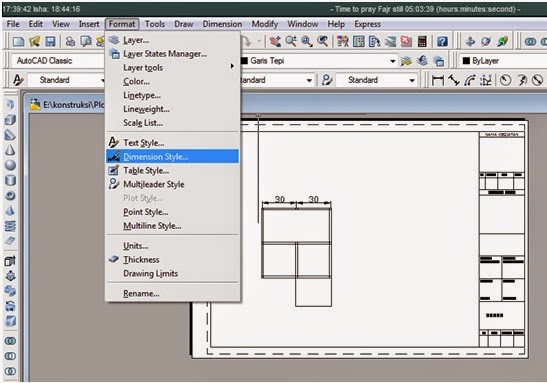547x383 pixels.
Task: Select the Pyramid solid tool
Action: [10, 210]
